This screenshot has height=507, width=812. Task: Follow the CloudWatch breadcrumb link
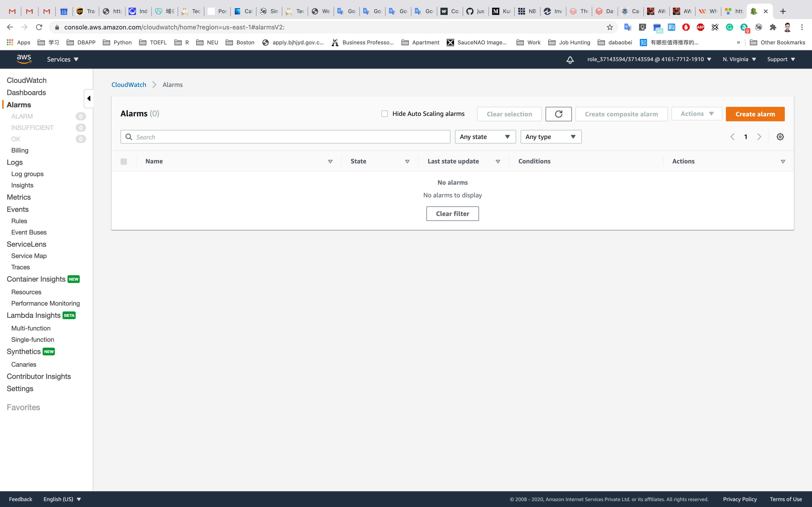coord(129,85)
